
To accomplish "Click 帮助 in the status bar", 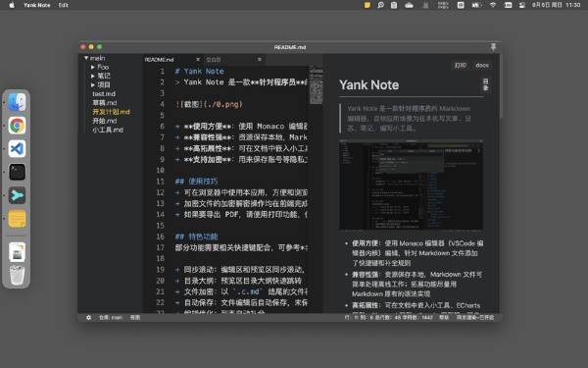I will point(444,317).
